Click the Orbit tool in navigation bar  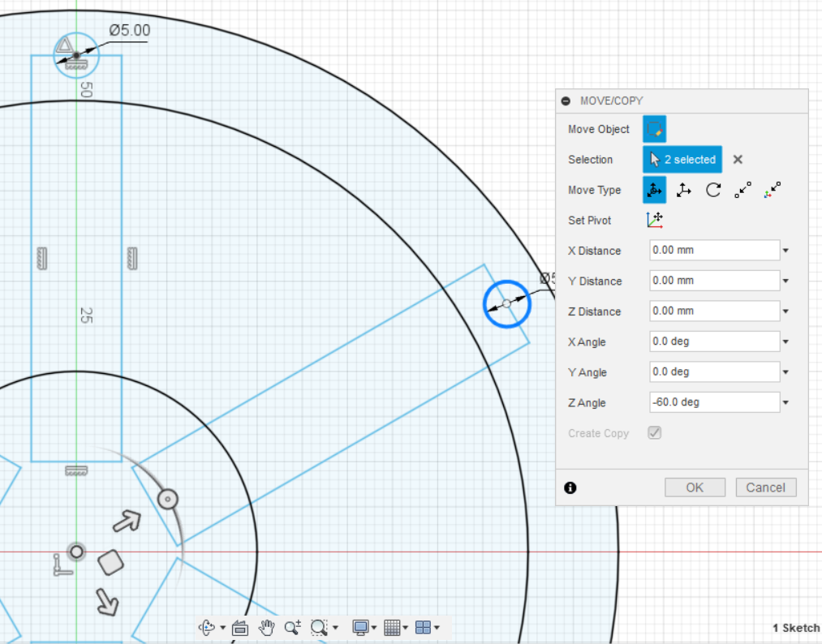[x=207, y=627]
